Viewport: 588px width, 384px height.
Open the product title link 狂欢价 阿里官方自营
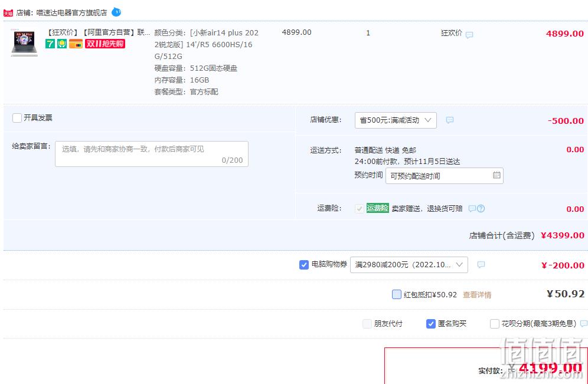click(98, 32)
